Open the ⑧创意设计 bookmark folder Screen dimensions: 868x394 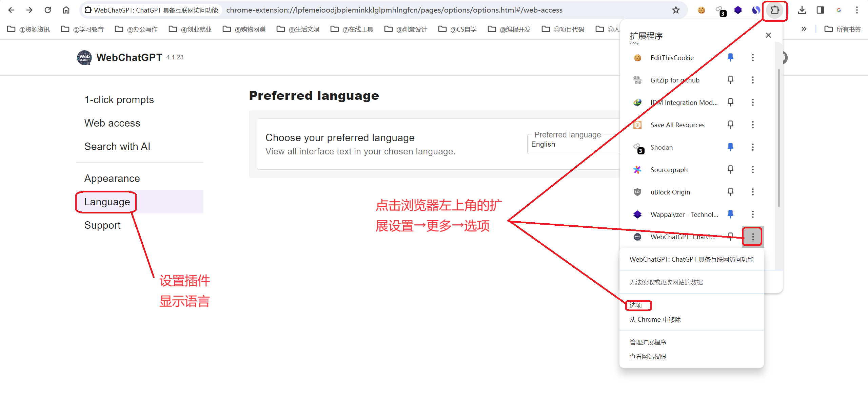click(406, 29)
